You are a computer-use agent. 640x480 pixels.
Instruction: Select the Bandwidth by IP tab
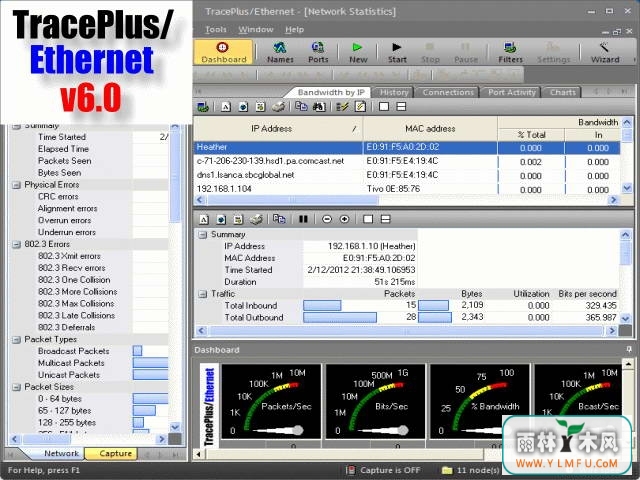[331, 92]
